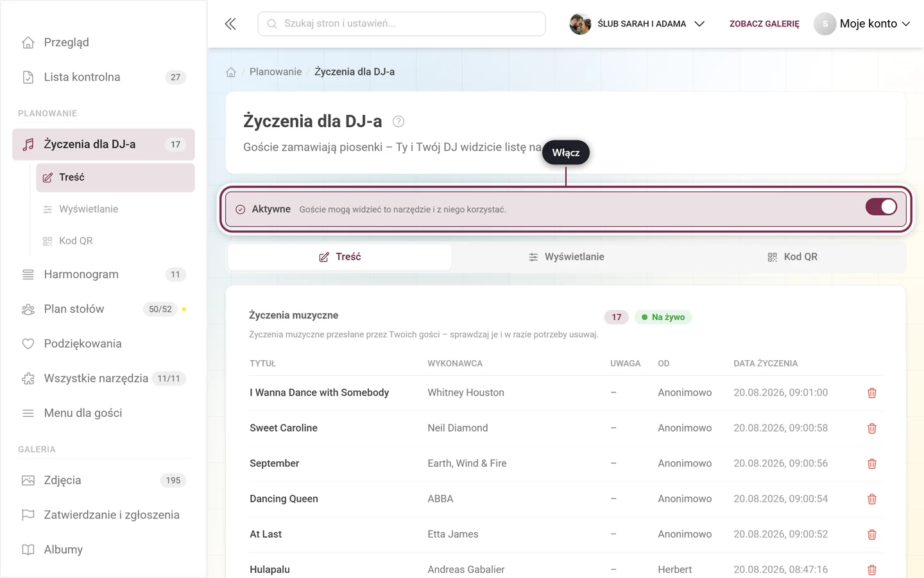Switch to the Treść tab
The width and height of the screenshot is (924, 578).
pos(339,257)
